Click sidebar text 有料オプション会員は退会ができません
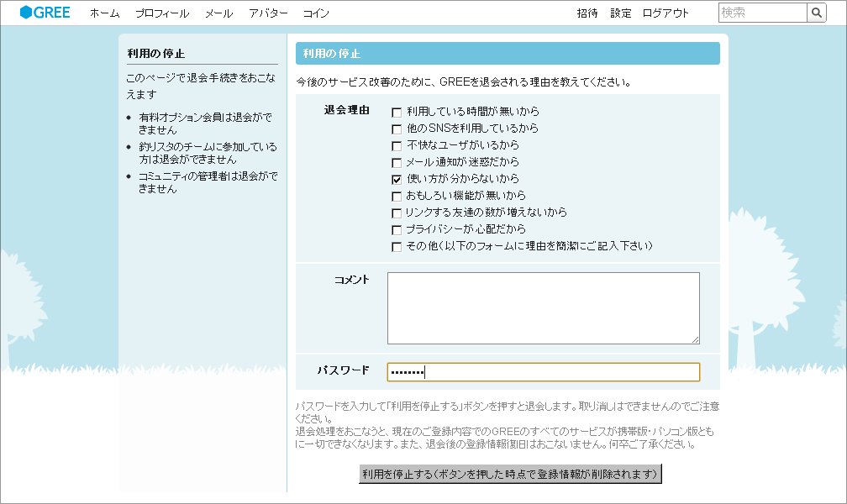The width and height of the screenshot is (847, 504). click(x=205, y=123)
